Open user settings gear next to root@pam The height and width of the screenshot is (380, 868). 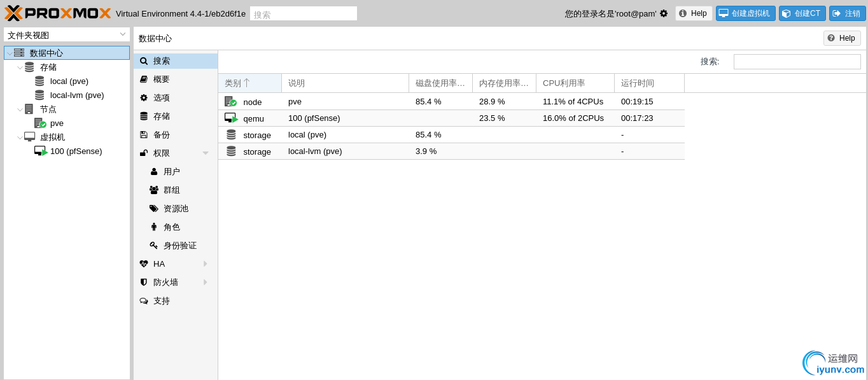(664, 13)
